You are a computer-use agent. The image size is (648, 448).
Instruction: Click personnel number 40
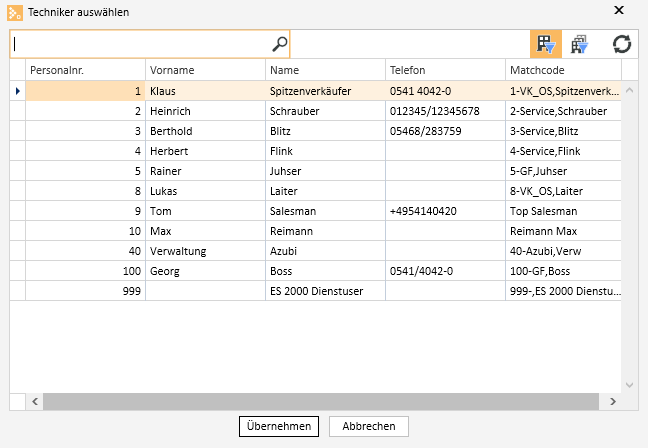(86, 251)
